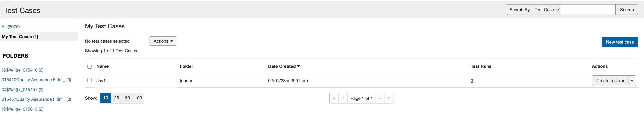Click New test case button
The width and height of the screenshot is (644, 114).
click(x=619, y=42)
